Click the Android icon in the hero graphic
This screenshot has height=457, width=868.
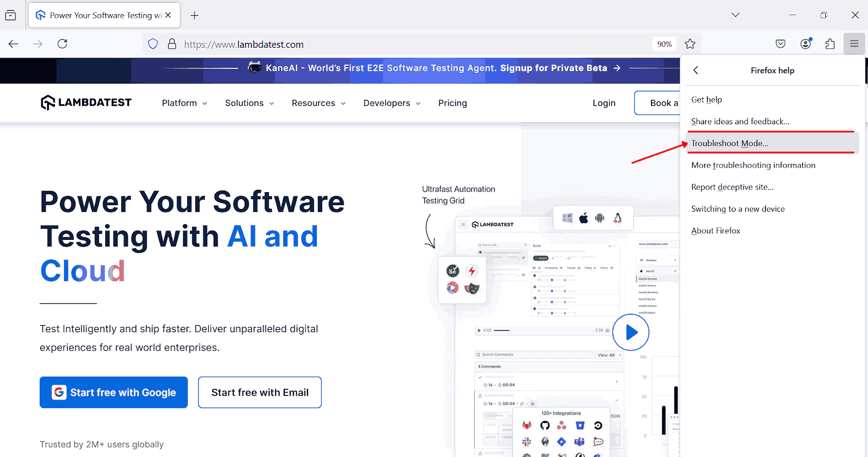(599, 218)
